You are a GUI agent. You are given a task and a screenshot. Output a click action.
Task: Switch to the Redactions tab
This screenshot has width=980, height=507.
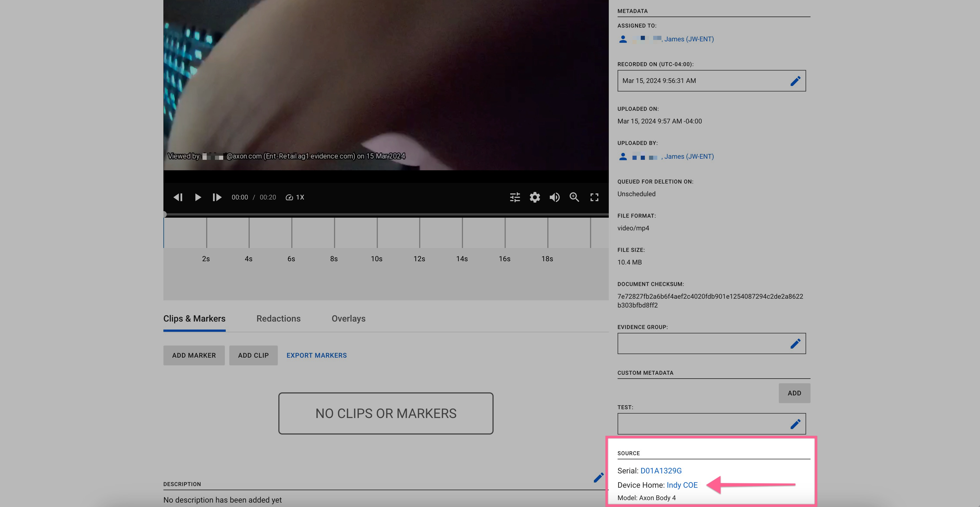278,318
